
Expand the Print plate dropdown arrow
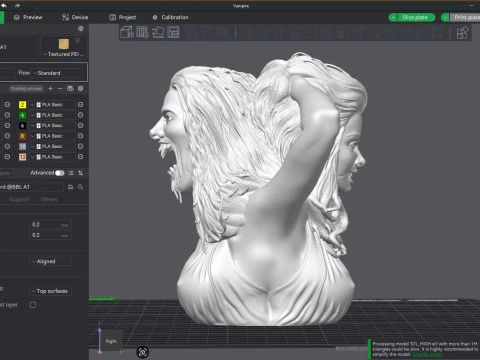point(445,17)
